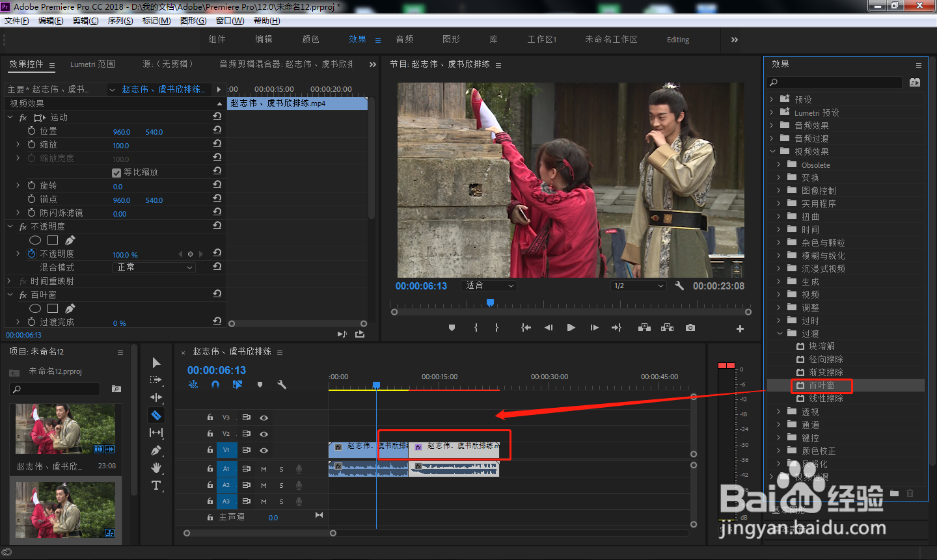The image size is (937, 560).
Task: Expand the 扭曲 effects folder
Action: (x=779, y=217)
